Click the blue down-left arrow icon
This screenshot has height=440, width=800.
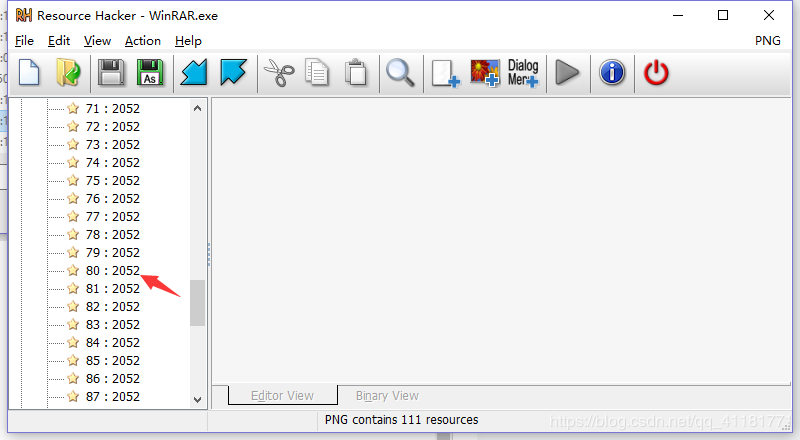[x=194, y=72]
